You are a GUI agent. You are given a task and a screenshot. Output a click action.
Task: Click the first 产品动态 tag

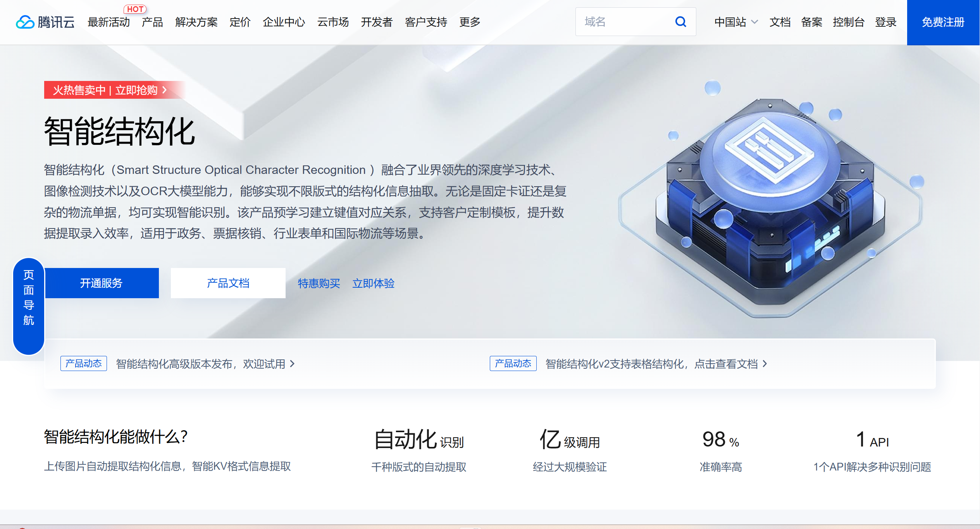click(x=83, y=363)
